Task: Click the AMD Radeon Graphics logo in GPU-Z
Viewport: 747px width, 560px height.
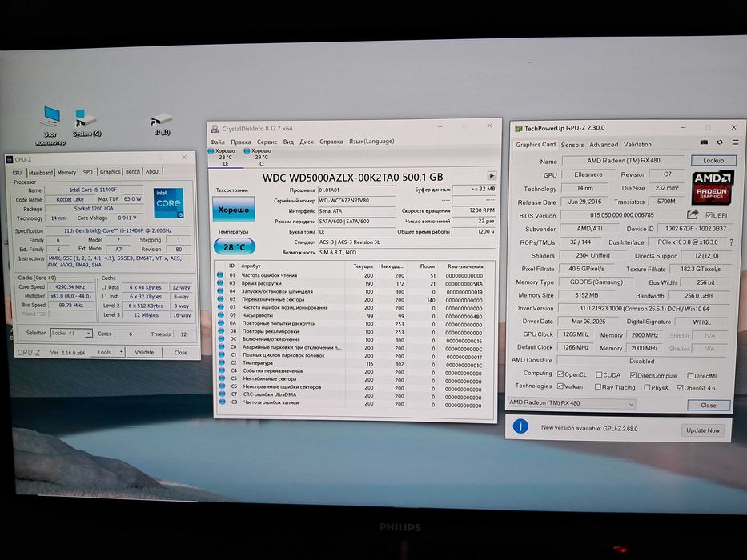Action: (713, 188)
